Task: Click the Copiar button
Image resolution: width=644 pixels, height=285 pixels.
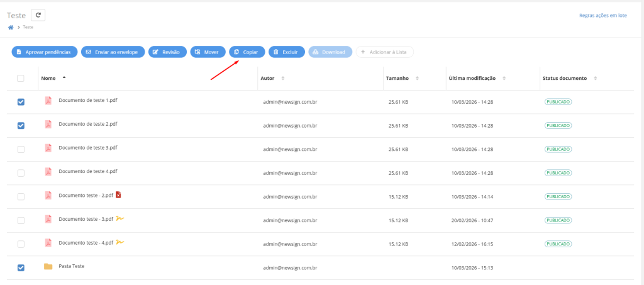Action: click(x=247, y=52)
